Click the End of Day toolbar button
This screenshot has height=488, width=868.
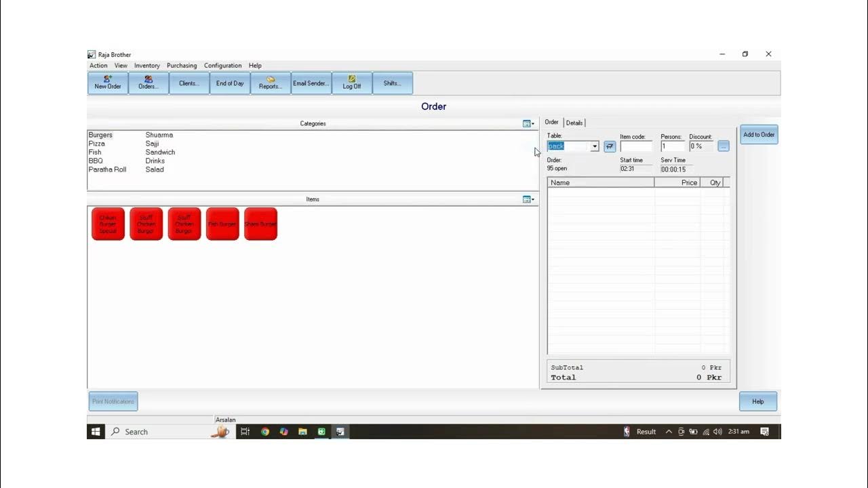pyautogui.click(x=230, y=83)
